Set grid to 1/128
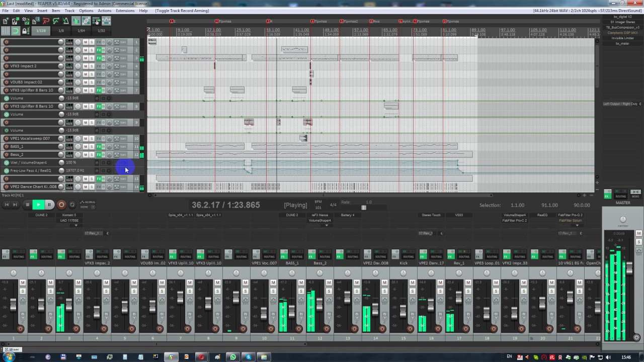The width and height of the screenshot is (644, 362). [41, 31]
